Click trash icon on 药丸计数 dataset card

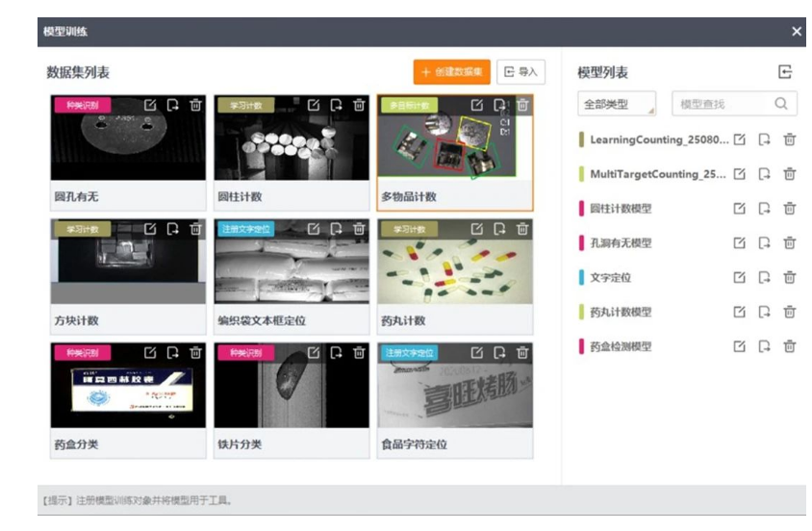522,229
